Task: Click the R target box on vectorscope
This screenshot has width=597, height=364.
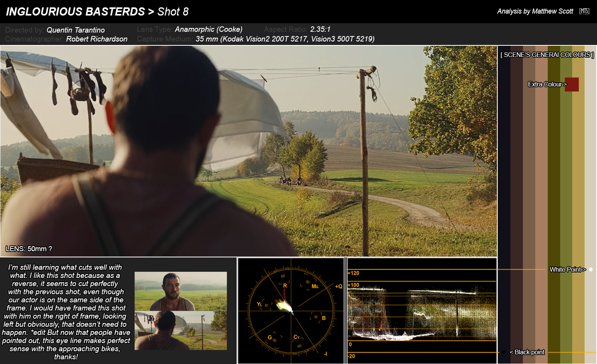Action: [x=283, y=276]
